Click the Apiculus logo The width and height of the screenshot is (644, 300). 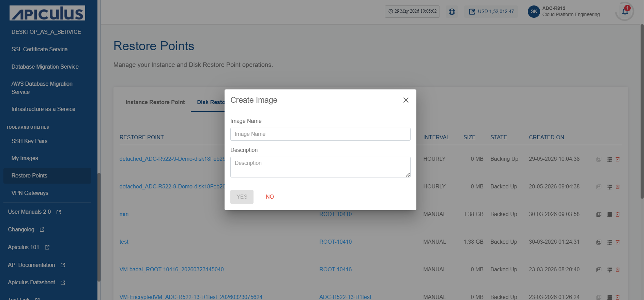tap(47, 13)
